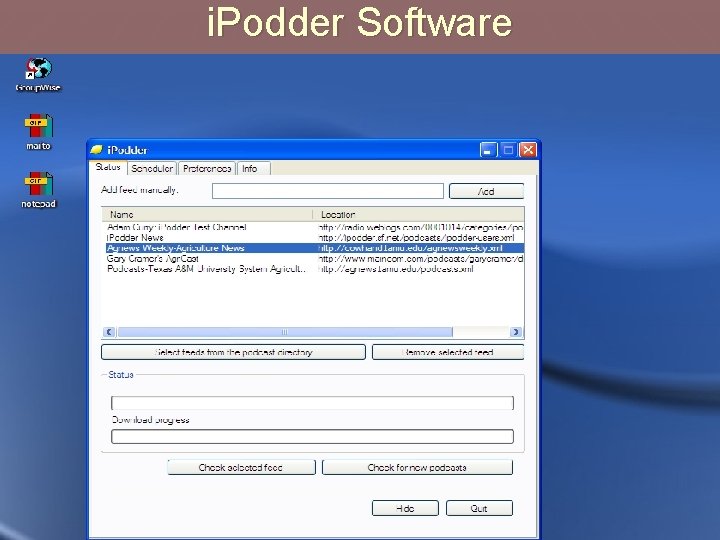Click Select feeds from the podcast directory
720x540 pixels.
click(233, 352)
